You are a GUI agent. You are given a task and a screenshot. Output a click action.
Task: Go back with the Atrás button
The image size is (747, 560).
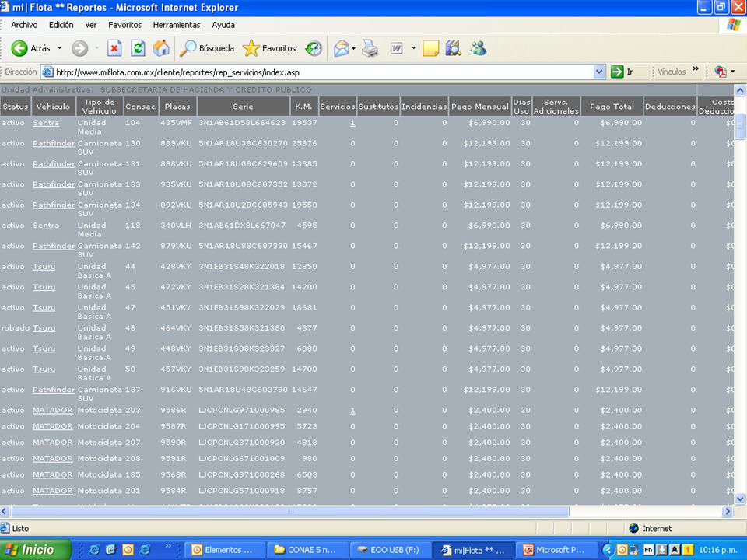coord(30,48)
